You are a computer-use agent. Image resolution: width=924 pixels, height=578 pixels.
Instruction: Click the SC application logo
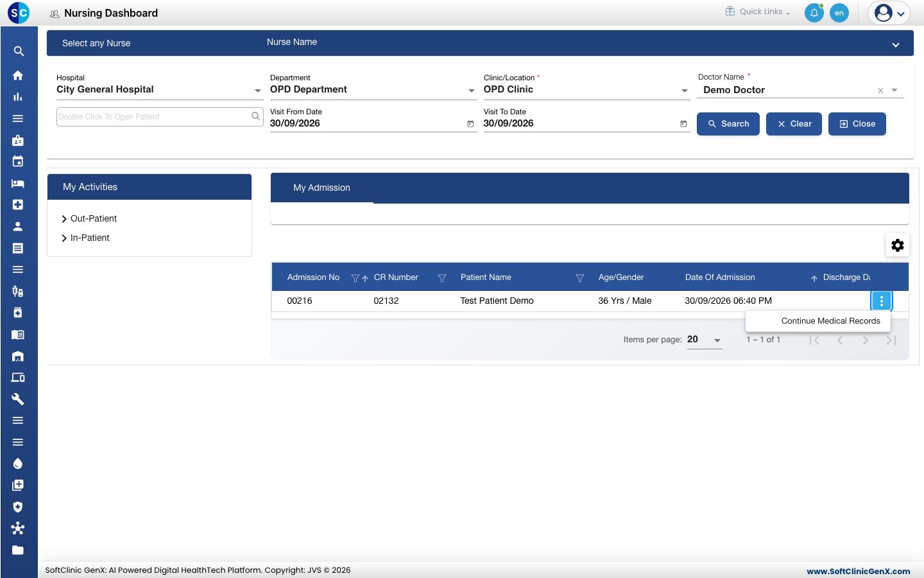pos(19,13)
